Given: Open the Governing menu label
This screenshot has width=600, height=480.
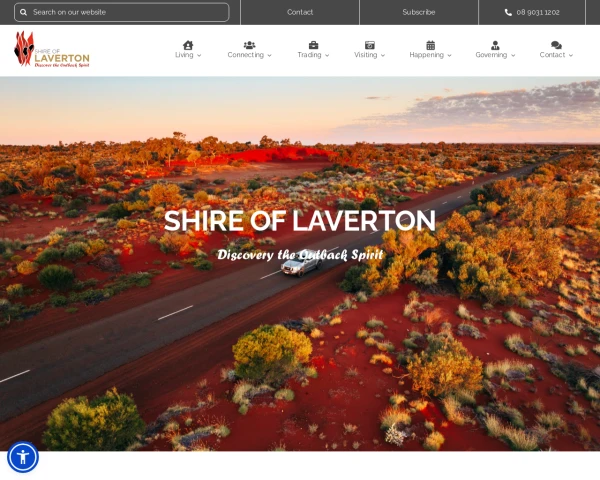Looking at the screenshot, I should [x=491, y=55].
